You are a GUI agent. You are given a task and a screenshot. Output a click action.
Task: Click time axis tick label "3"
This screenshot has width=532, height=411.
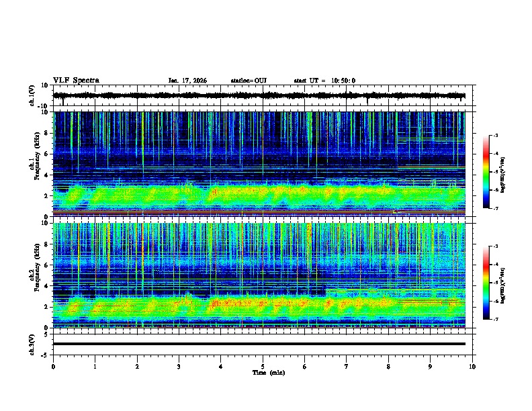[179, 367]
